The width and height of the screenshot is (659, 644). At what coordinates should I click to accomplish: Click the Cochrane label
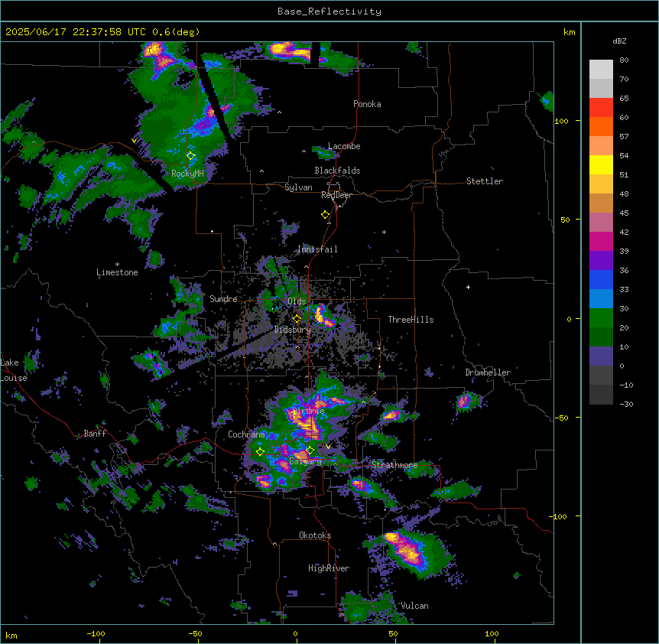point(246,434)
